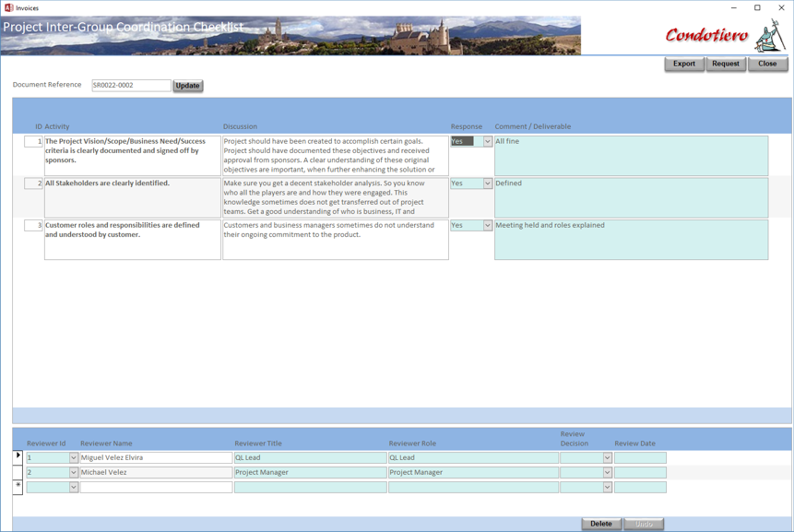Click discussion text starting 'Project should have been'
The width and height of the screenshot is (794, 532).
pyautogui.click(x=336, y=156)
